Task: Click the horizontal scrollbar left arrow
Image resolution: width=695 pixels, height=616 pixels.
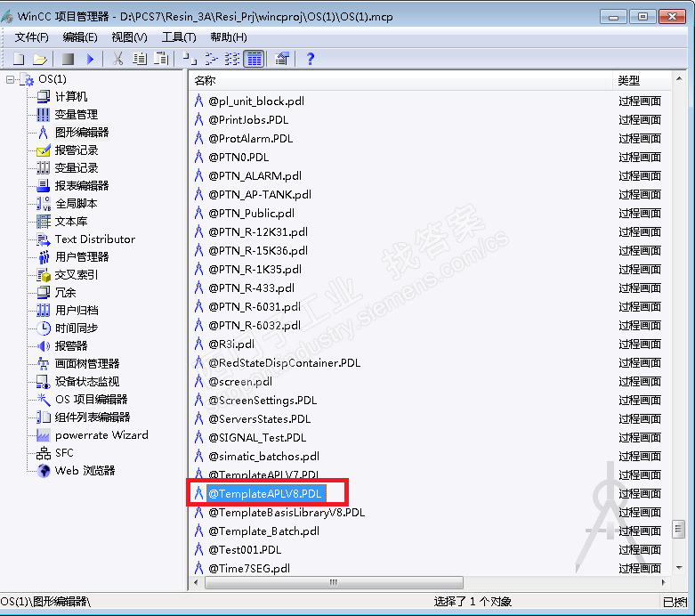Action: coord(197,582)
